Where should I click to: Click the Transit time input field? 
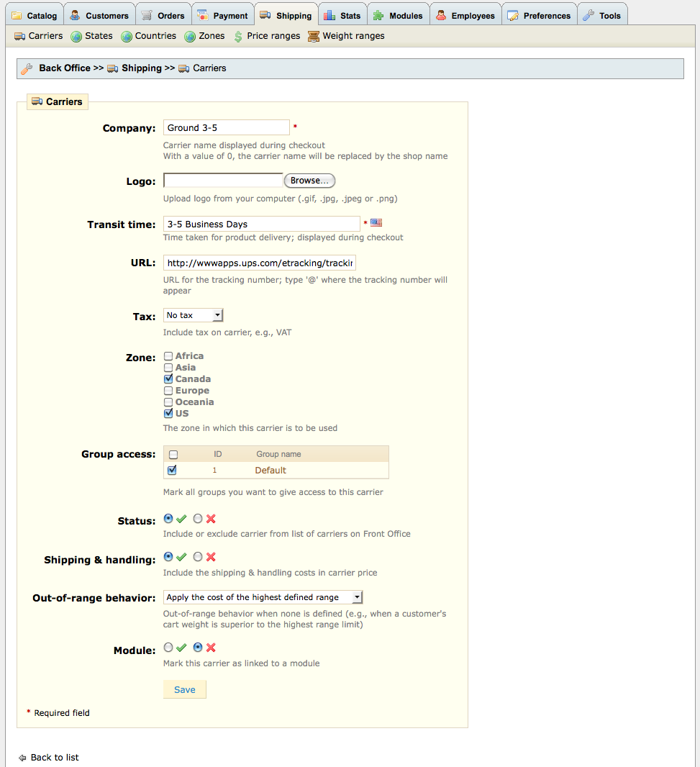[x=262, y=224]
